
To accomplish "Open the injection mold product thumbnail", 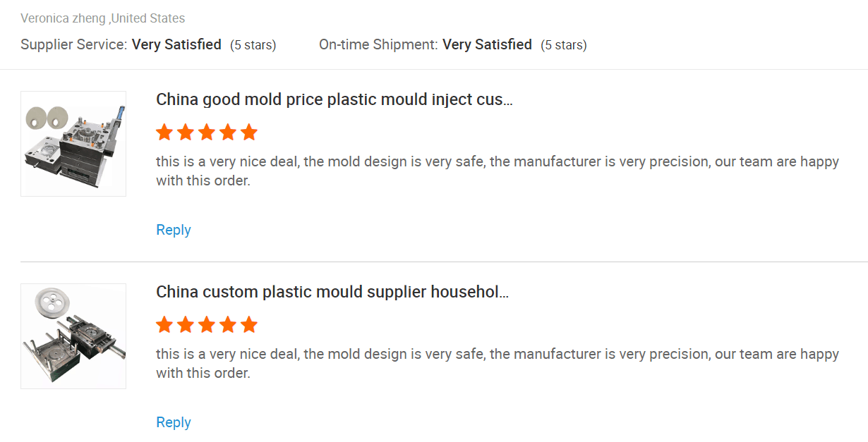I will click(x=73, y=144).
